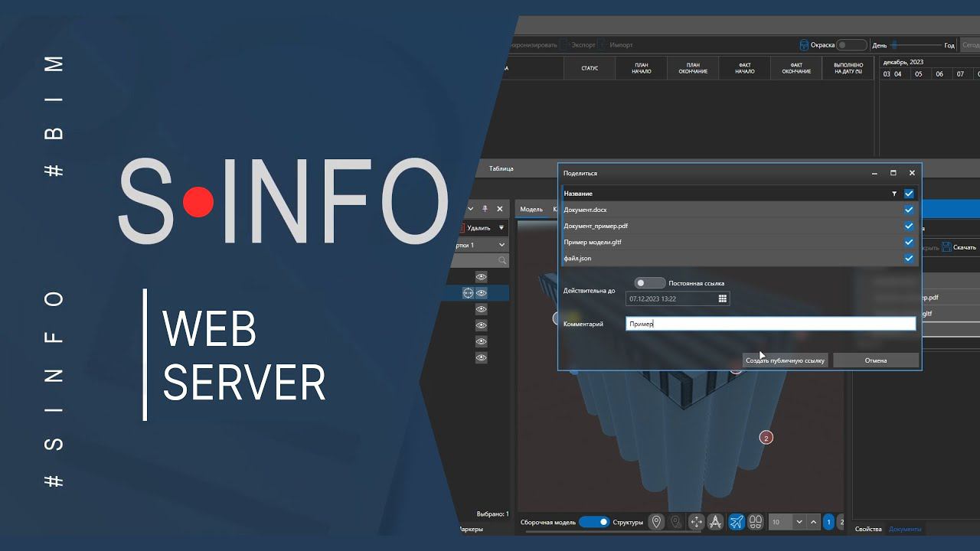Uncheck the файл.json checkbox

[909, 258]
